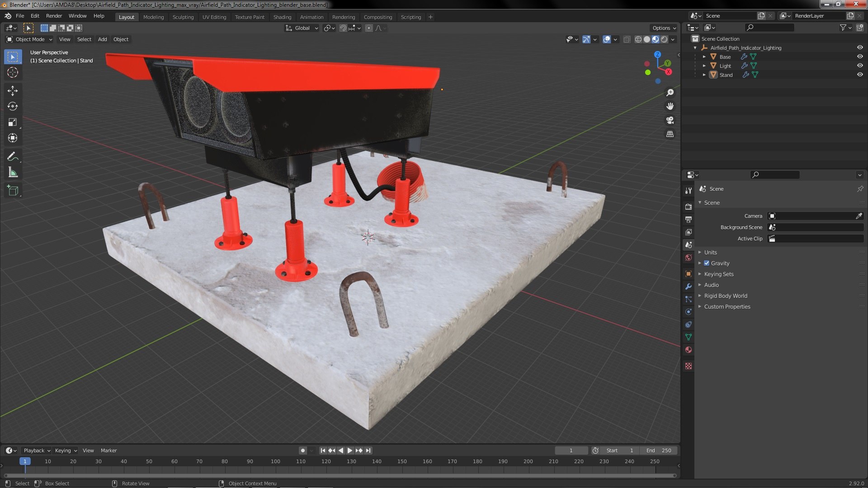
Task: Toggle the camera view icon
Action: coord(670,120)
